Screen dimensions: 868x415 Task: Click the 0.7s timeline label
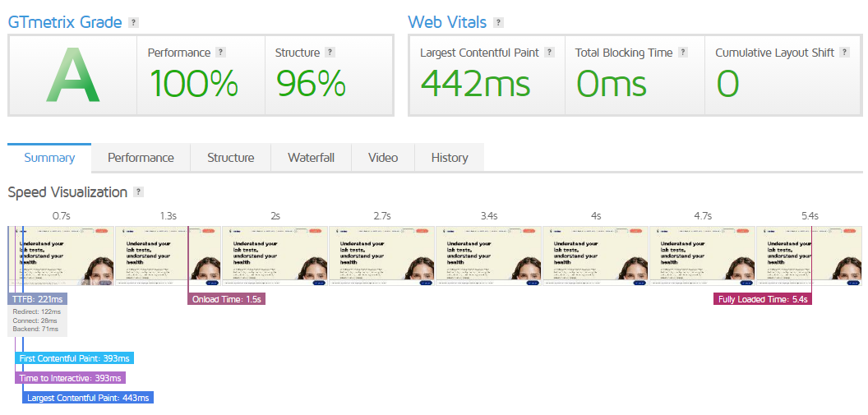(x=60, y=216)
